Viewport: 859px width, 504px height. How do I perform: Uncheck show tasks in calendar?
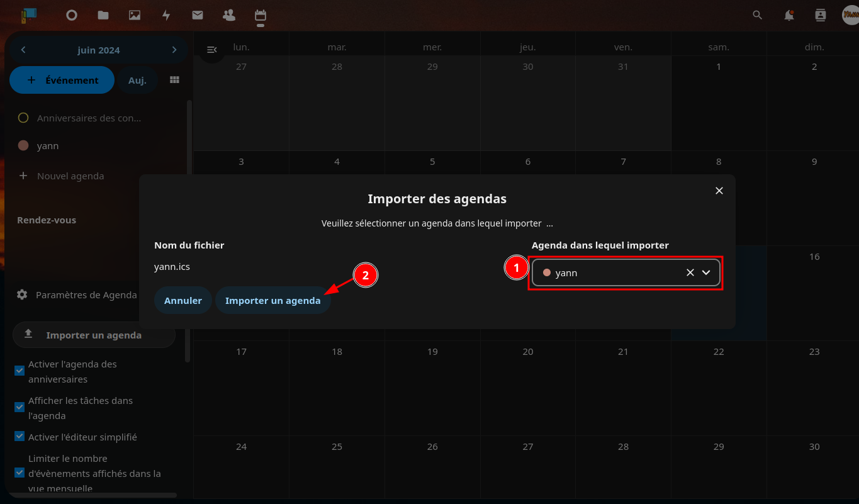(20, 407)
